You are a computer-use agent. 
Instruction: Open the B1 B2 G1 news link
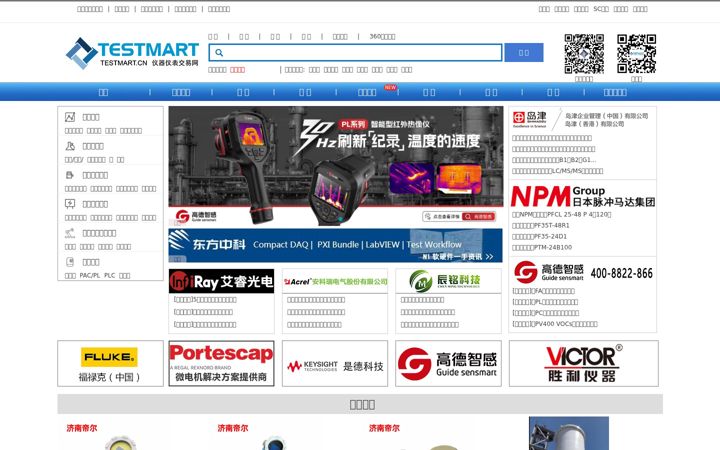pos(554,160)
